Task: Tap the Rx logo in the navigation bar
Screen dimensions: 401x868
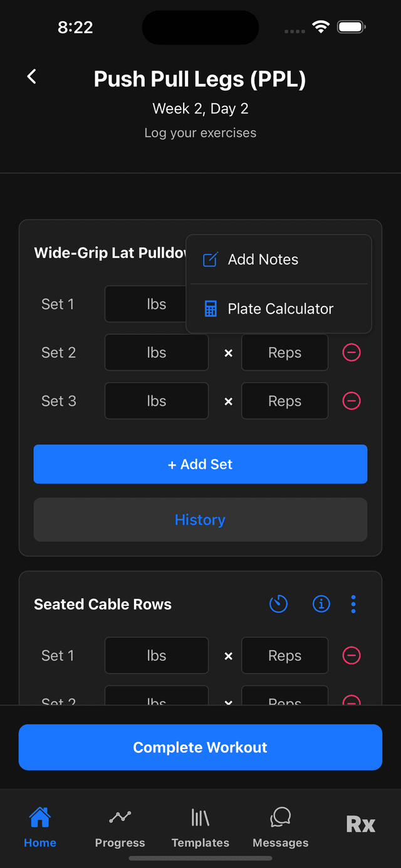Action: pyautogui.click(x=360, y=825)
